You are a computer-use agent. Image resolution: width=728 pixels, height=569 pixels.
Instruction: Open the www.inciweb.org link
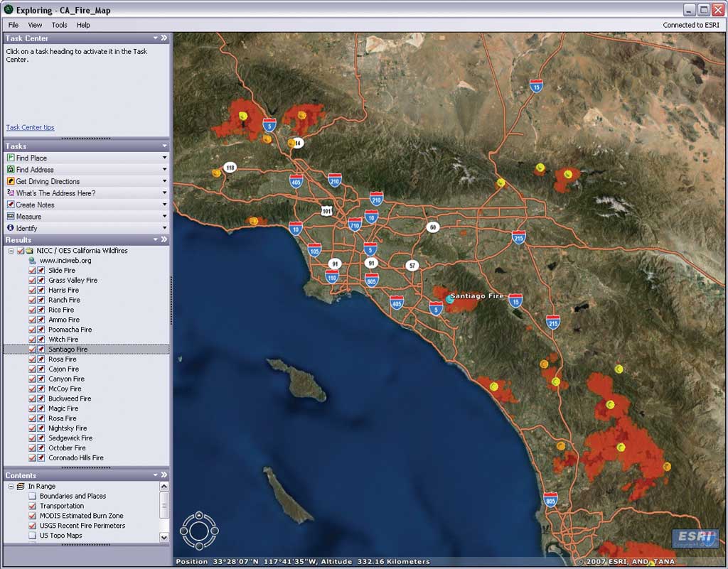[x=65, y=261]
